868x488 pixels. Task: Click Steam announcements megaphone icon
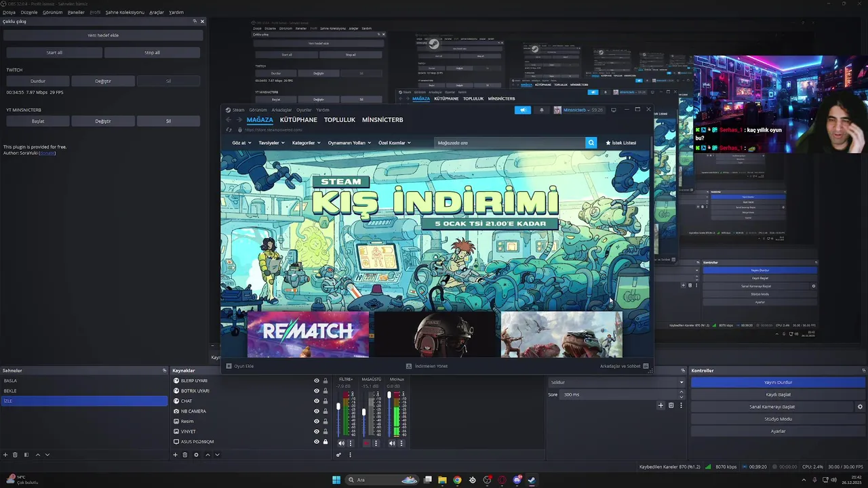tap(522, 110)
